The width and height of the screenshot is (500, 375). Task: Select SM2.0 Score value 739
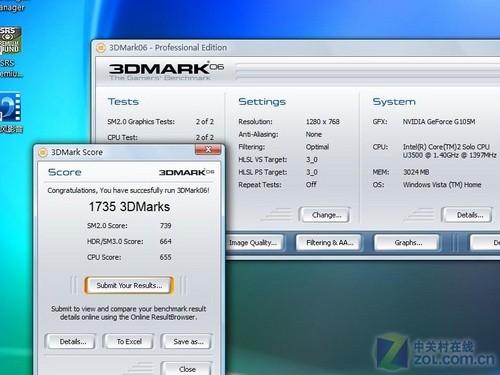point(165,226)
